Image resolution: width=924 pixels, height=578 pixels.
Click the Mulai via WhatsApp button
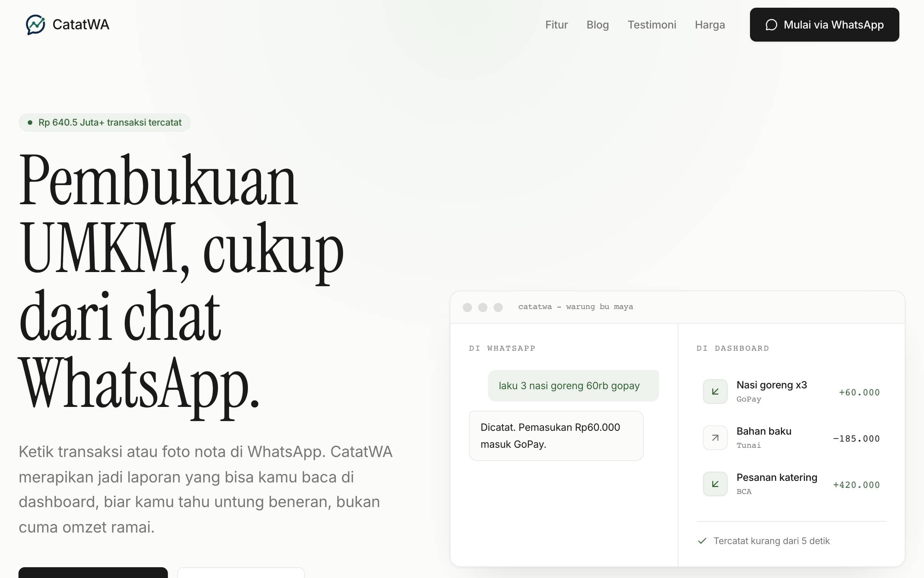824,25
